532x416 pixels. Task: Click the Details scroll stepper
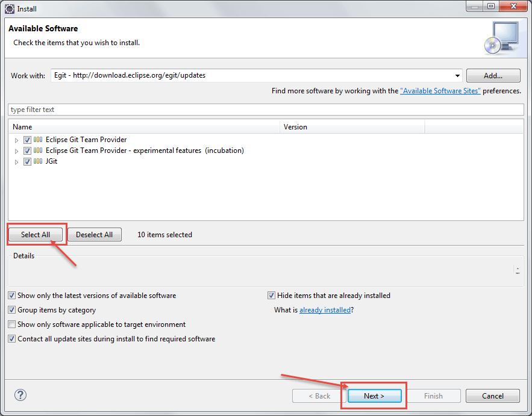point(518,271)
